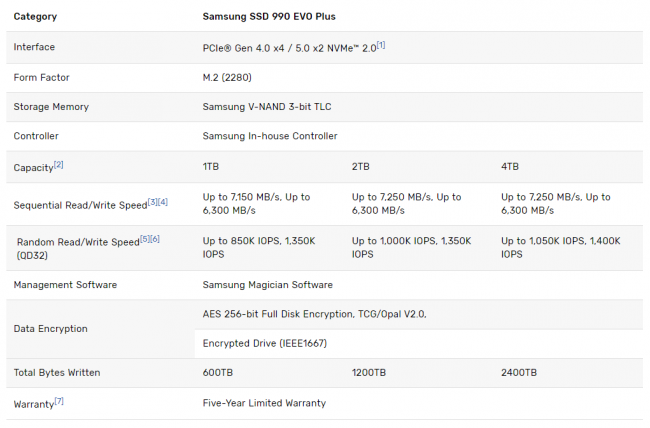Screen dimensions: 650x428
Task: Click footnote 3 after Sequential Read/Write Speed
Action: point(151,201)
